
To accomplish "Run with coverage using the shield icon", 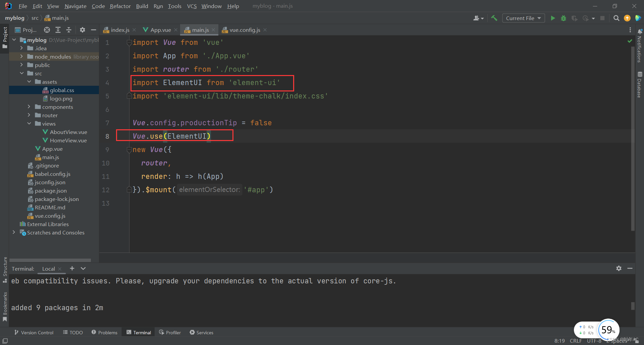I will click(x=574, y=18).
